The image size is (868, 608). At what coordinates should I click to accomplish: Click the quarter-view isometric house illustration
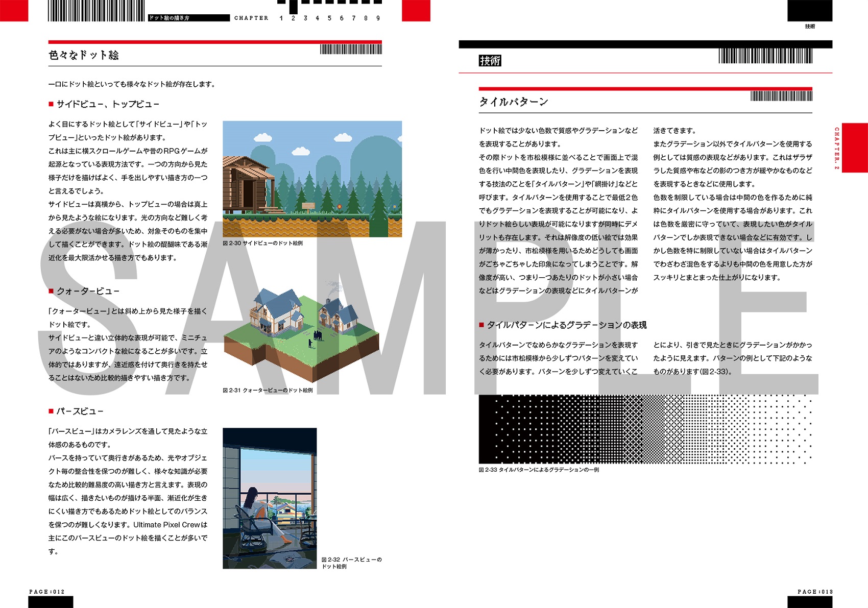301,334
